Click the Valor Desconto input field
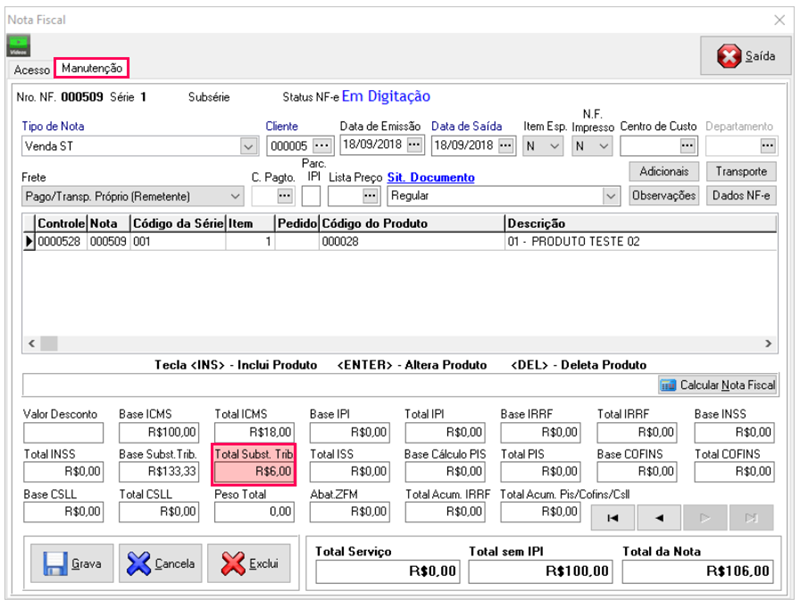This screenshot has width=800, height=607. click(x=63, y=433)
